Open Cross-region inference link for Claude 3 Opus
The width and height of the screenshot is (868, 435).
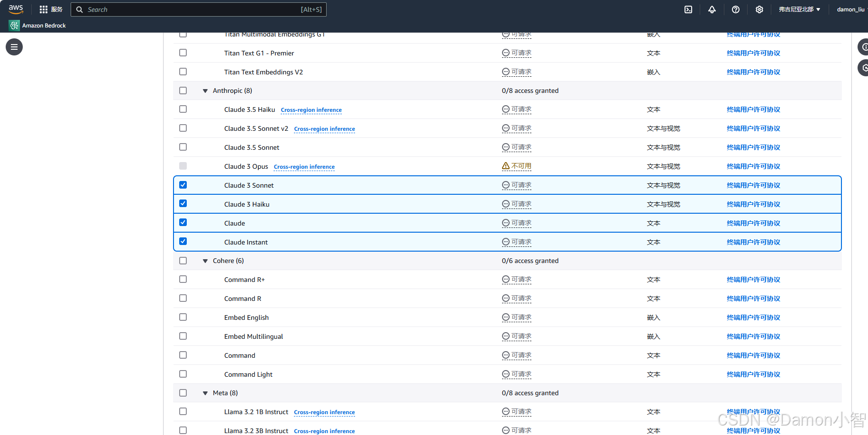coord(304,167)
